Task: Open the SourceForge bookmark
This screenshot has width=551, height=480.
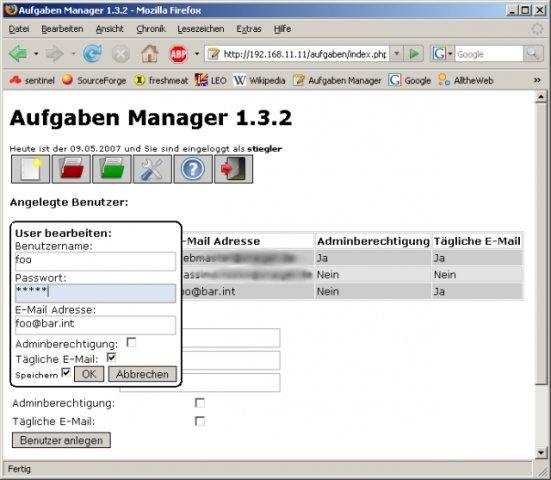Action: click(93, 80)
